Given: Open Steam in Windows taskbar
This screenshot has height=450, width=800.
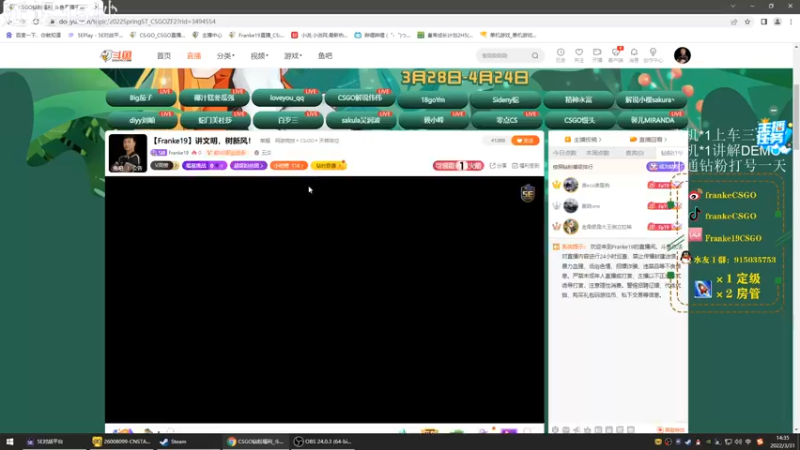Looking at the screenshot, I should coord(173,442).
